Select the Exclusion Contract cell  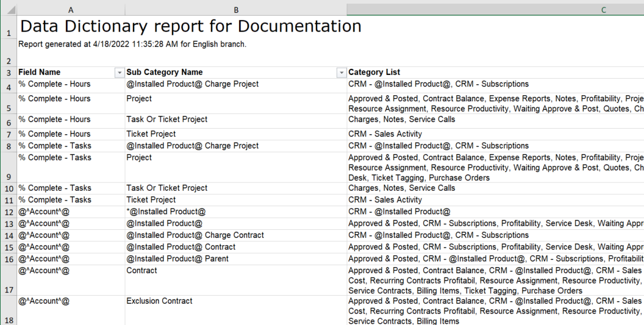coord(159,301)
